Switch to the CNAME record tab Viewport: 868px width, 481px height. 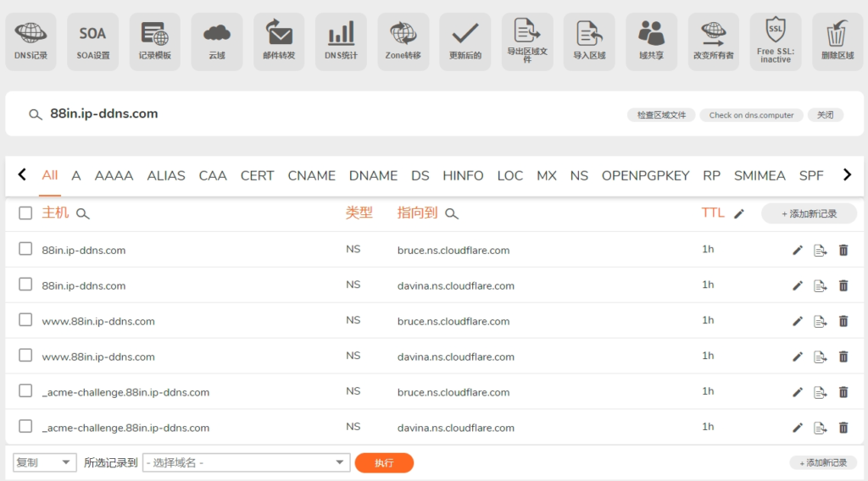[x=311, y=175]
